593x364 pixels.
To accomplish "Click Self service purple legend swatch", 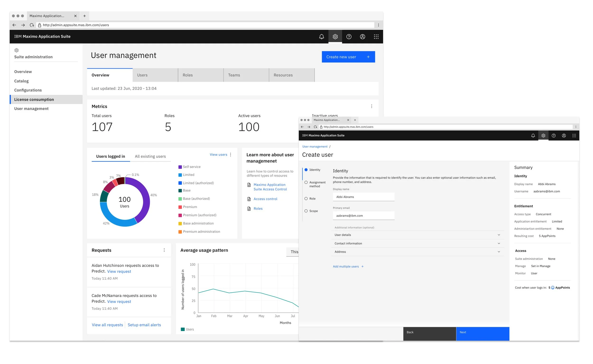I will pyautogui.click(x=180, y=167).
